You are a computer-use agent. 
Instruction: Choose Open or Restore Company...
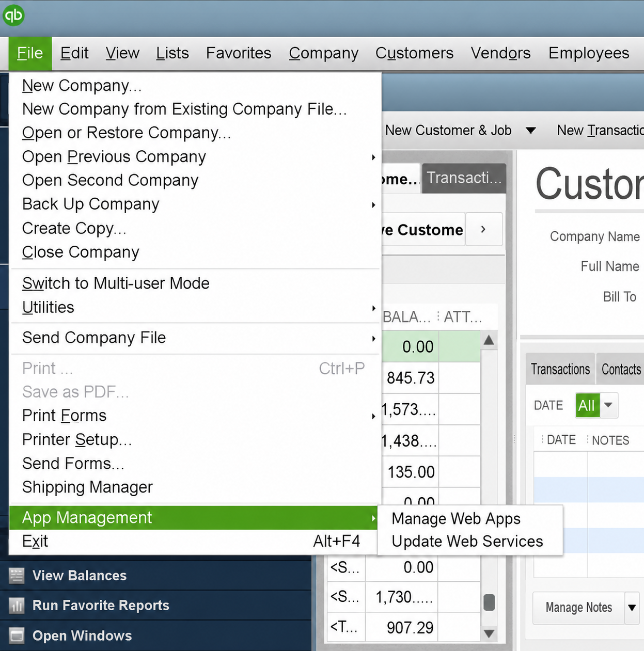(195, 133)
